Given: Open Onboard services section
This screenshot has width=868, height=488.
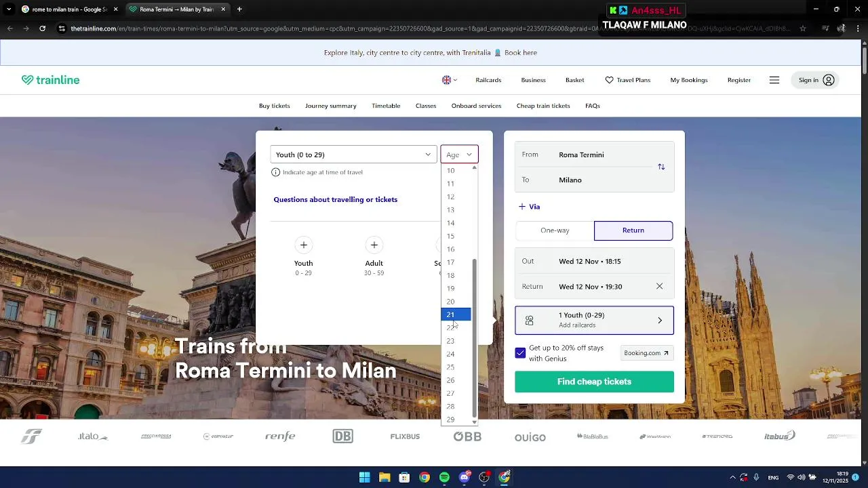Looking at the screenshot, I should (x=476, y=106).
